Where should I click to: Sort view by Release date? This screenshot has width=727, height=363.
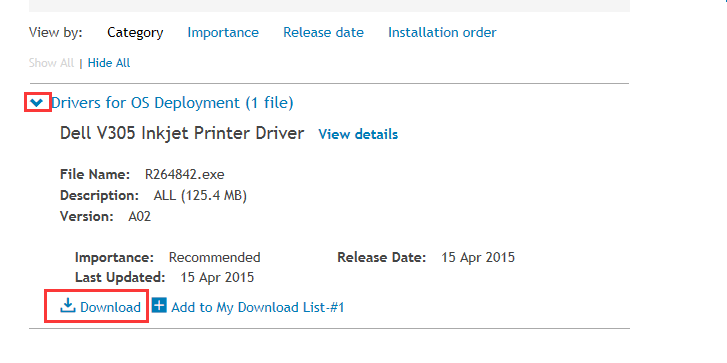[x=323, y=32]
